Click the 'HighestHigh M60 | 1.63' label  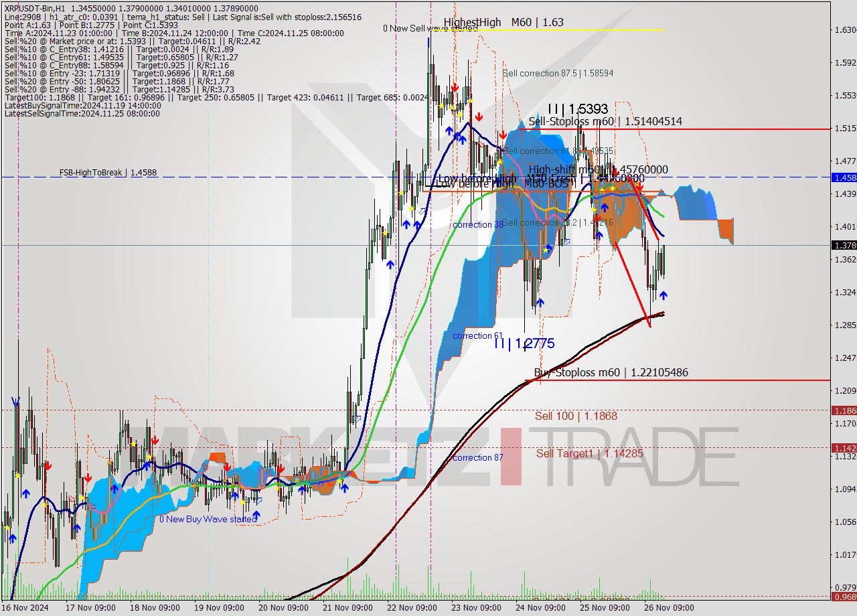[x=503, y=22]
